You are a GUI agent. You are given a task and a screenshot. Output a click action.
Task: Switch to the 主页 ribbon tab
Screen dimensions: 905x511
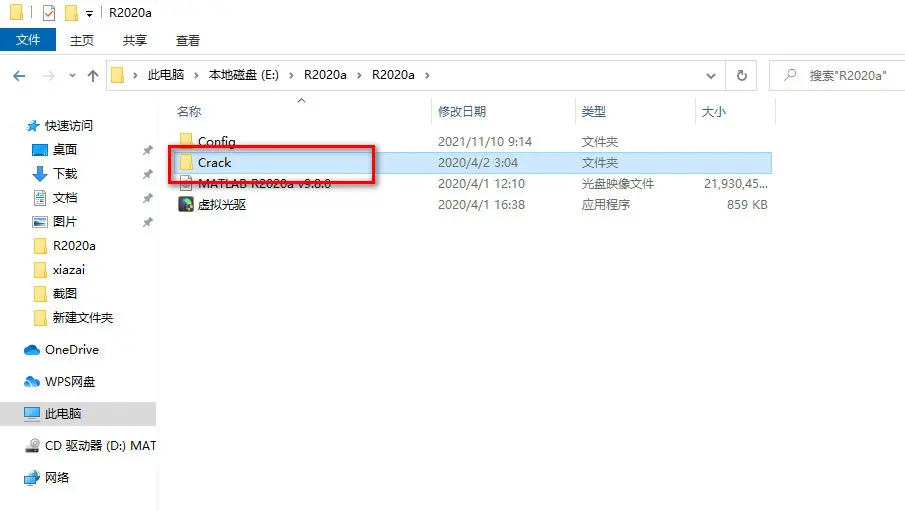coord(81,40)
